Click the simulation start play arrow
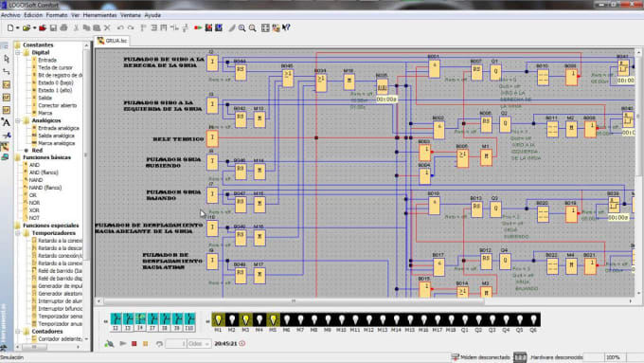The height and width of the screenshot is (363, 644). 123,343
